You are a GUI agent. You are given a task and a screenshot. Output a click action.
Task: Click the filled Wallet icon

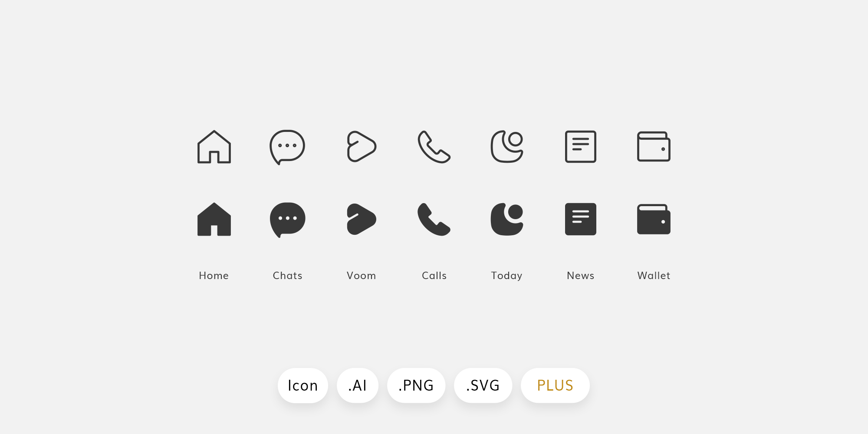coord(654,219)
